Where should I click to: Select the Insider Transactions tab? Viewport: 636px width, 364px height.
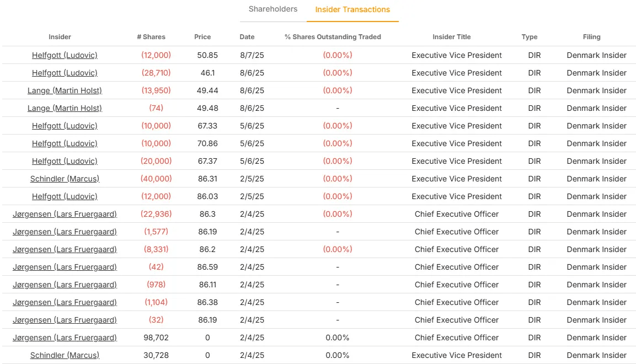(x=352, y=10)
